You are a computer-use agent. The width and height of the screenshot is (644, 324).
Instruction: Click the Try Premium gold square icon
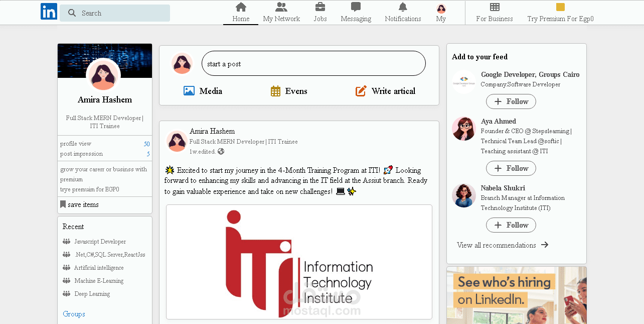pos(560,7)
